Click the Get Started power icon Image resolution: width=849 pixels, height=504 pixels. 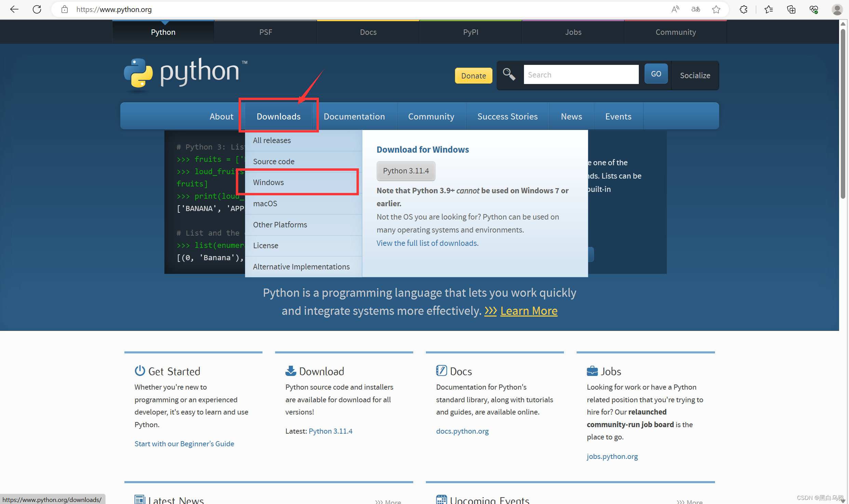tap(140, 371)
